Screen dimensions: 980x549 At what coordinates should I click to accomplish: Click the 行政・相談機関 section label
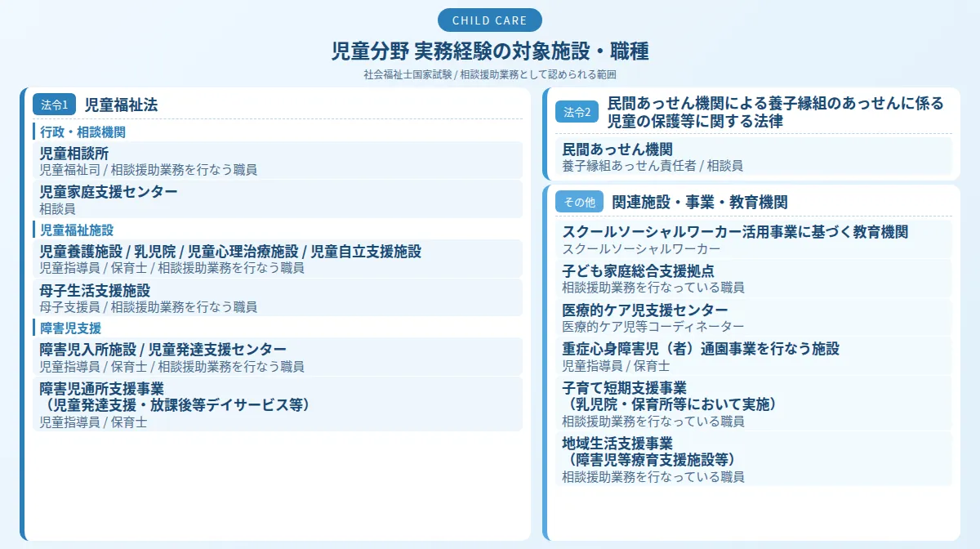[x=82, y=132]
